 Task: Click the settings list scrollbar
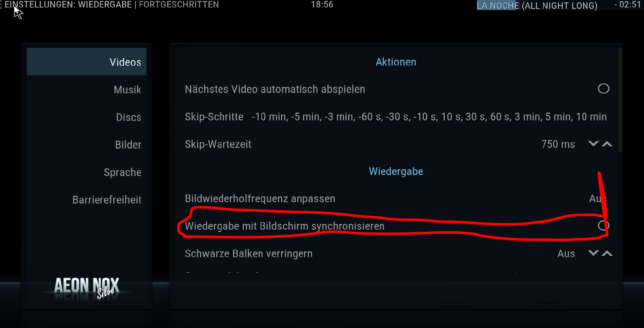coord(620,100)
